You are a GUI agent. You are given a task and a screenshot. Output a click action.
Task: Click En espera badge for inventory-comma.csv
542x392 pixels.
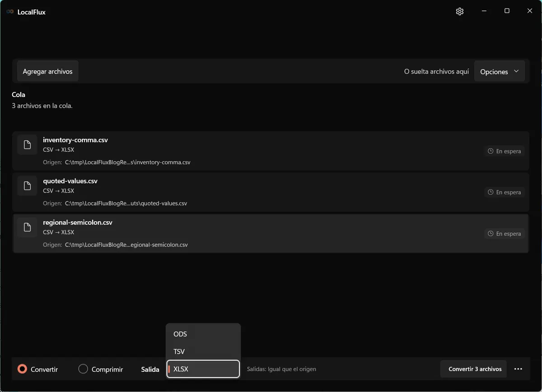(505, 151)
